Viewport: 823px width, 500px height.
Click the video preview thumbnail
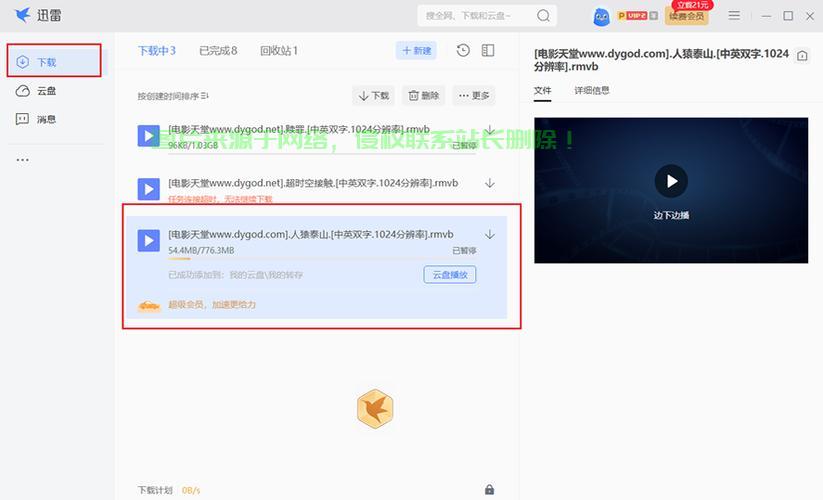coord(671,190)
